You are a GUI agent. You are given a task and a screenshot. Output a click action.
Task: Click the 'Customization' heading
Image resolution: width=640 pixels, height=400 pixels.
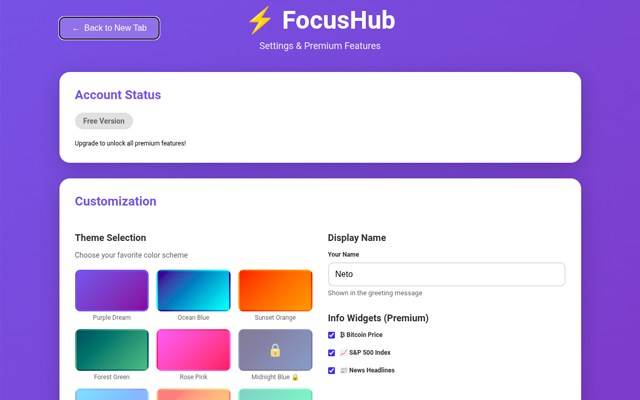click(116, 201)
